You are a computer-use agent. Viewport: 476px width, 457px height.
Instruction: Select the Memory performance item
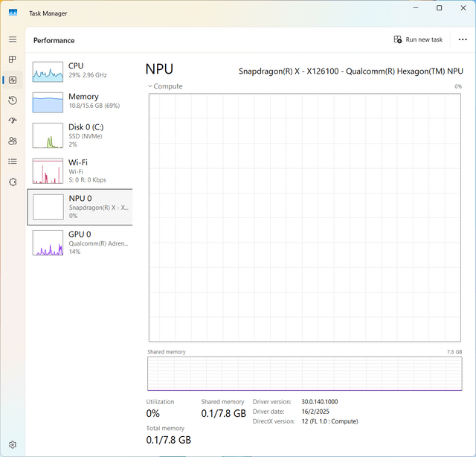pyautogui.click(x=80, y=103)
